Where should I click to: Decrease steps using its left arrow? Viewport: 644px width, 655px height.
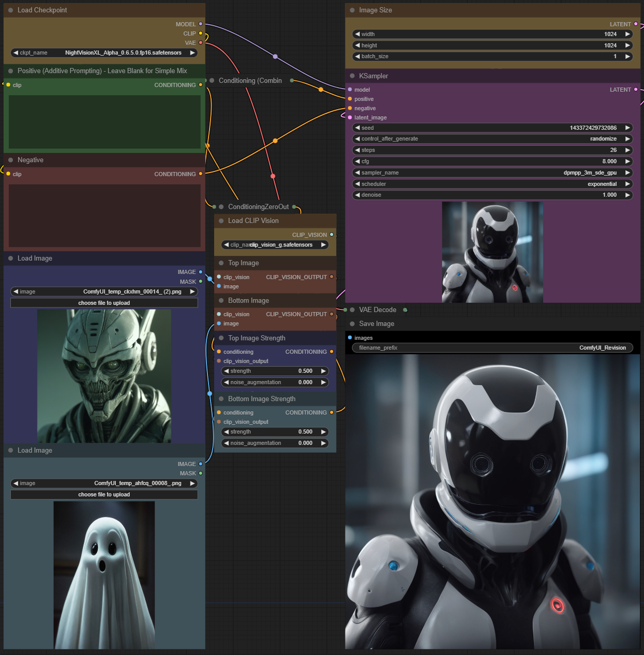click(358, 150)
